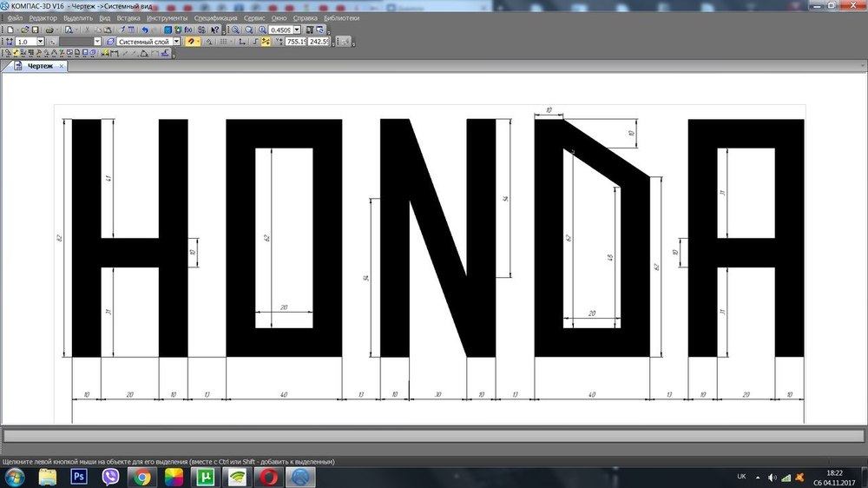Click the Save document icon

36,30
